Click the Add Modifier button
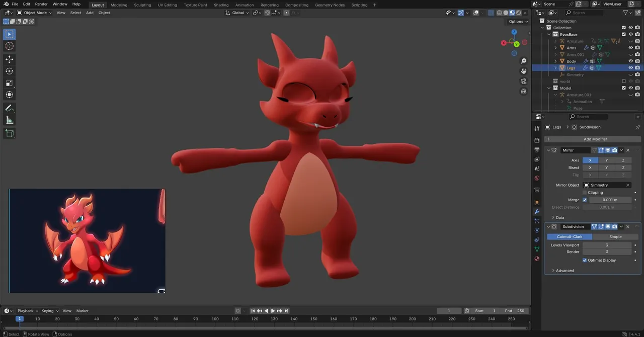 coord(592,139)
